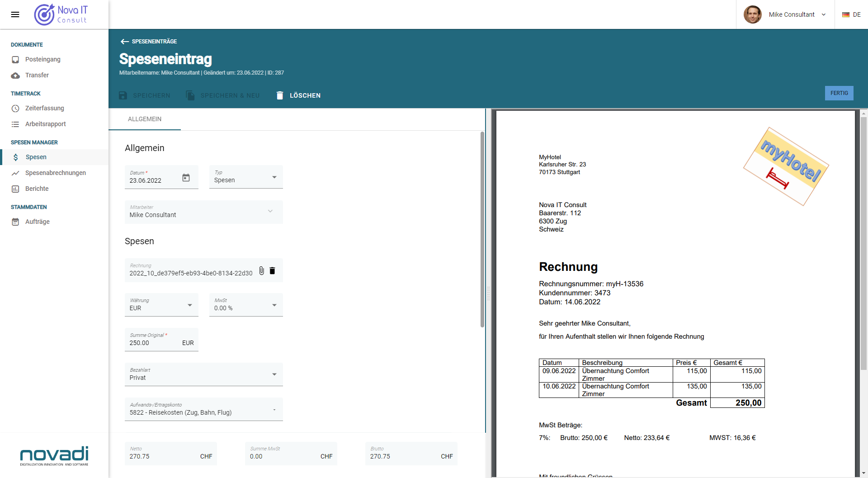Image resolution: width=868 pixels, height=478 pixels.
Task: Click the Summe Original amount field
Action: (161, 340)
